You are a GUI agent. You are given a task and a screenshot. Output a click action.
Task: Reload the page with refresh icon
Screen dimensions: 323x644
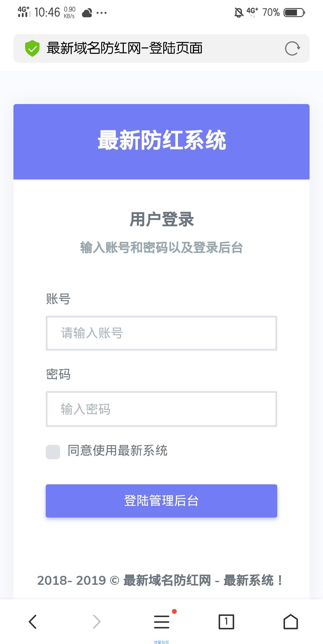pos(292,48)
